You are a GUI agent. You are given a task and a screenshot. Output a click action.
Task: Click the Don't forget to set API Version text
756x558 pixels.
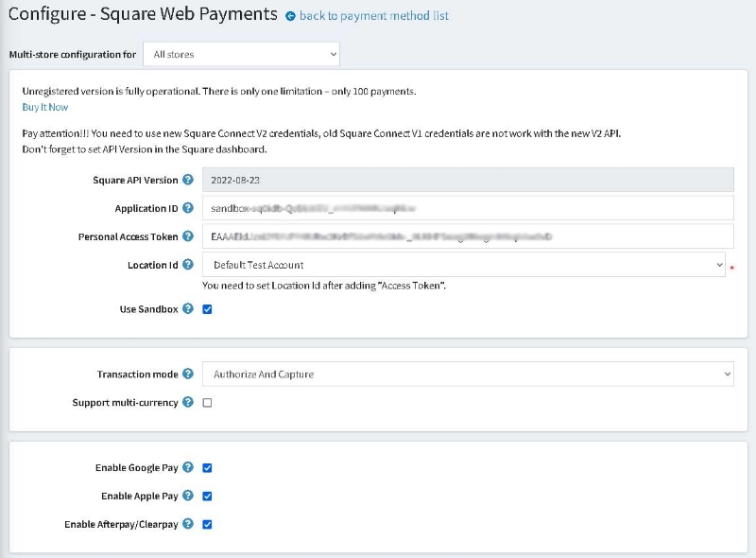point(145,149)
